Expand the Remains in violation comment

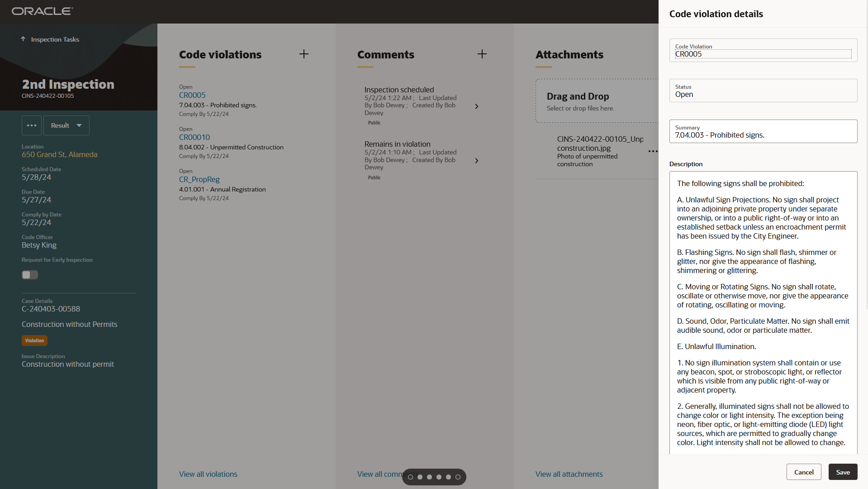coord(476,160)
